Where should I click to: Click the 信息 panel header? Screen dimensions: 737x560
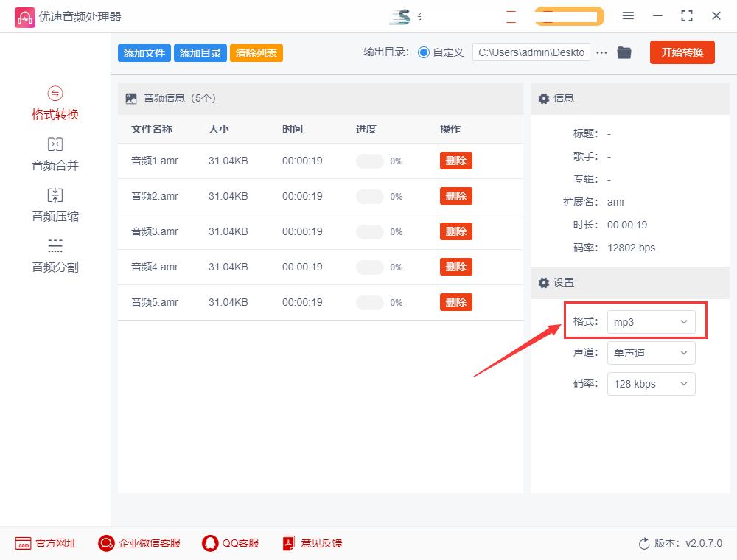564,98
